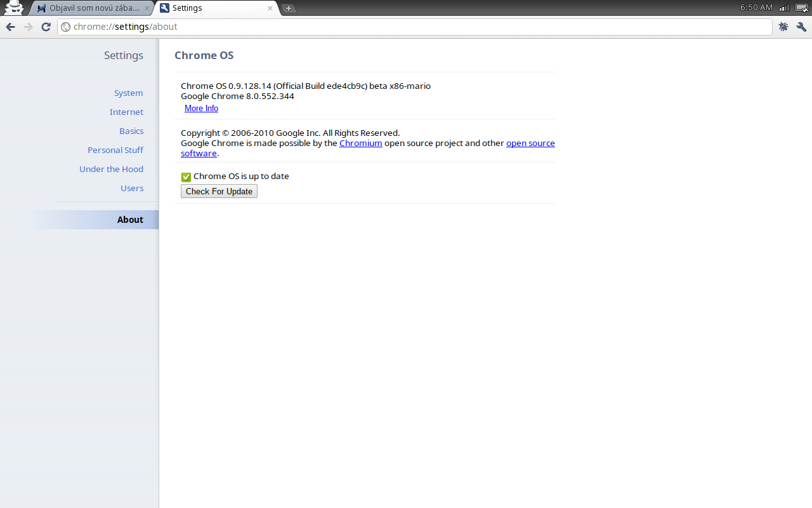
Task: Open a new tab
Action: click(x=289, y=8)
